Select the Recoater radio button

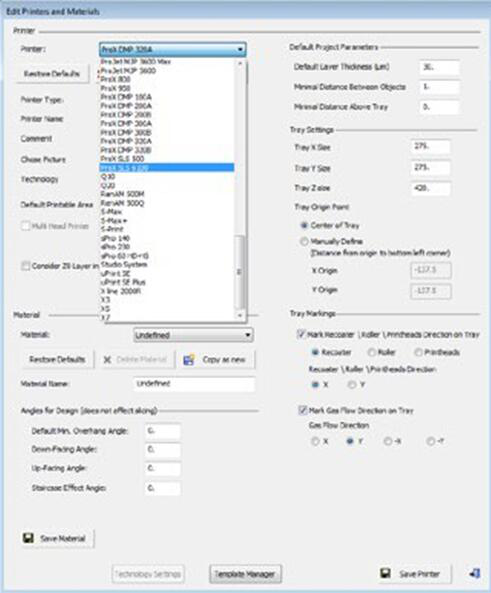point(315,352)
